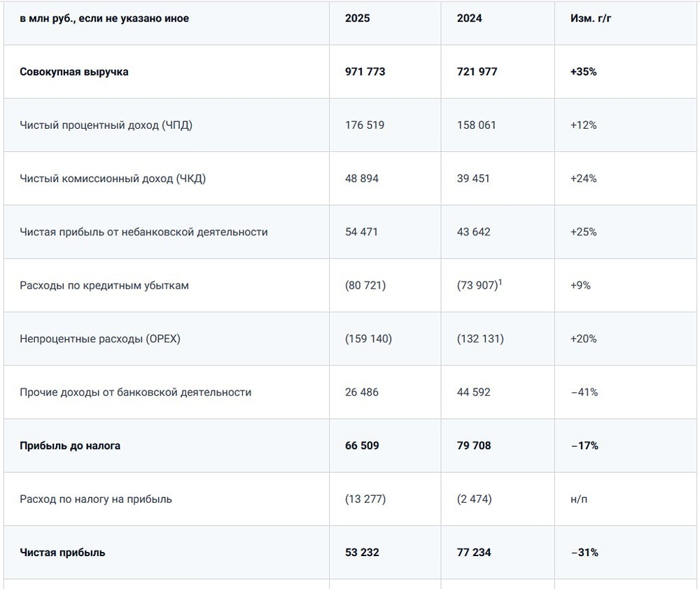Click the "н/п" cell in tax row
Screen dimensions: 700x589
tap(578, 499)
